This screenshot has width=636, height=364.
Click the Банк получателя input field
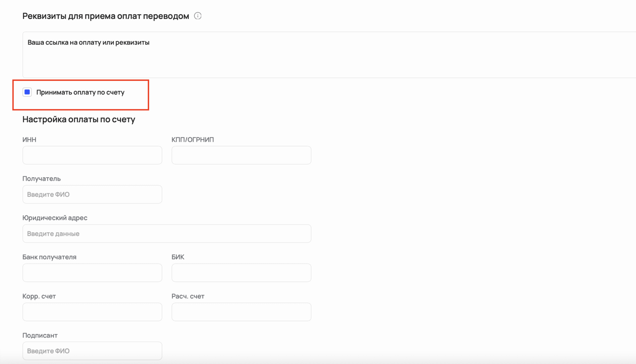pos(92,273)
